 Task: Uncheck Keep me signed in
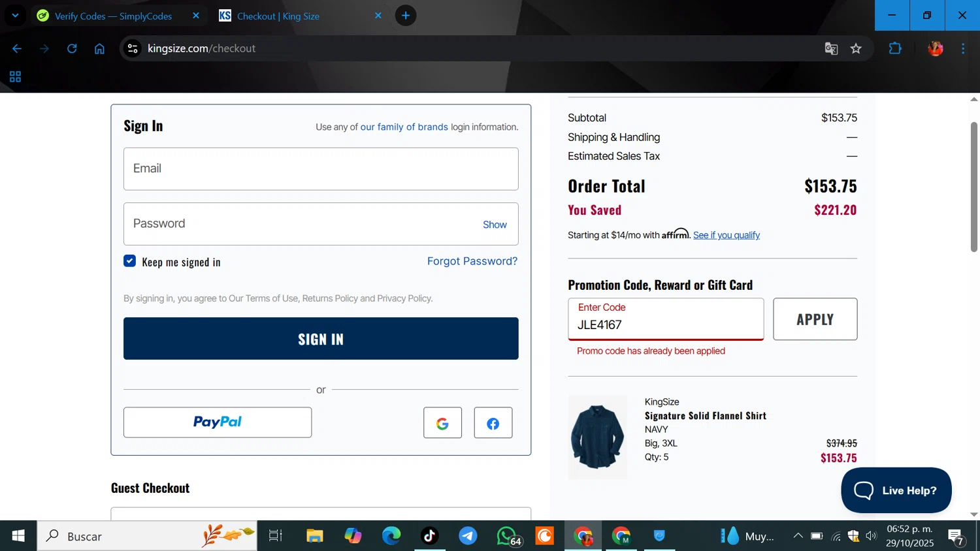pos(130,261)
